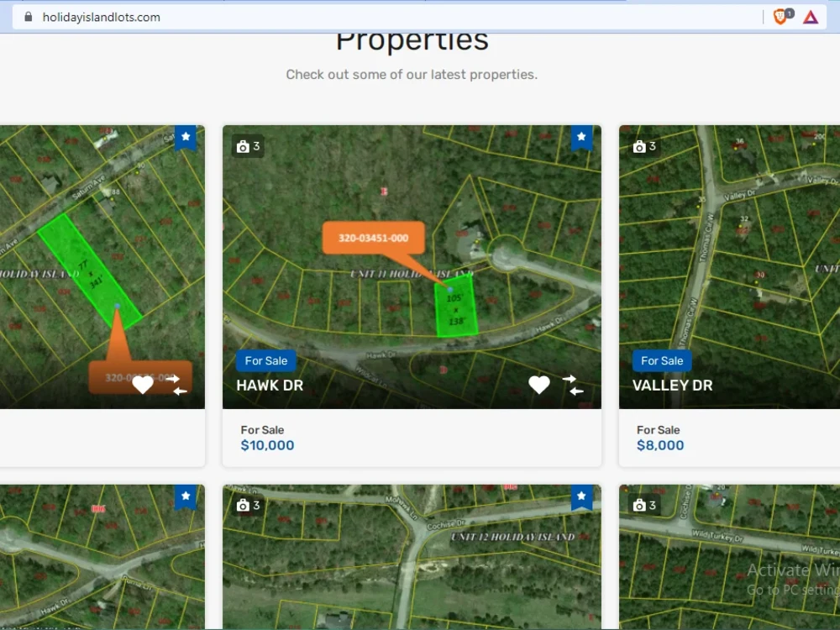Click the Brave Rewards triangle icon
This screenshot has width=840, height=630.
[x=811, y=16]
